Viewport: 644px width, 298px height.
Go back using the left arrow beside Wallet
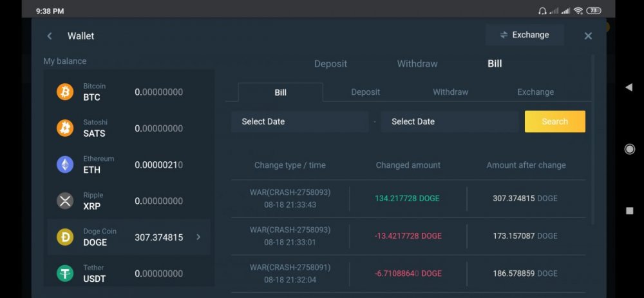pyautogui.click(x=50, y=36)
